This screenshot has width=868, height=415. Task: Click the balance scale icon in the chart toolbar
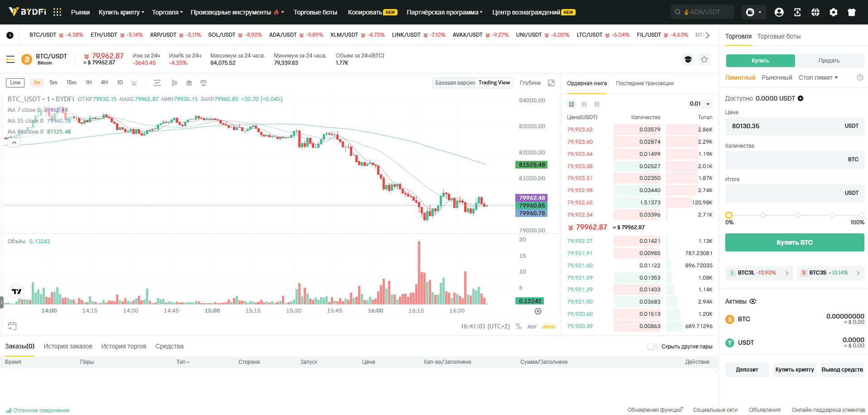[204, 82]
